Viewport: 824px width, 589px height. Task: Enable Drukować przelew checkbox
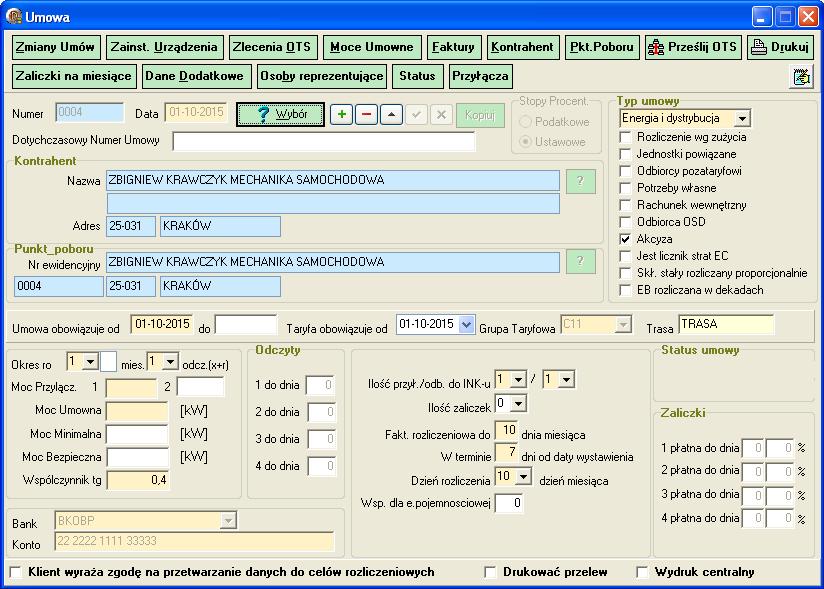pyautogui.click(x=490, y=572)
